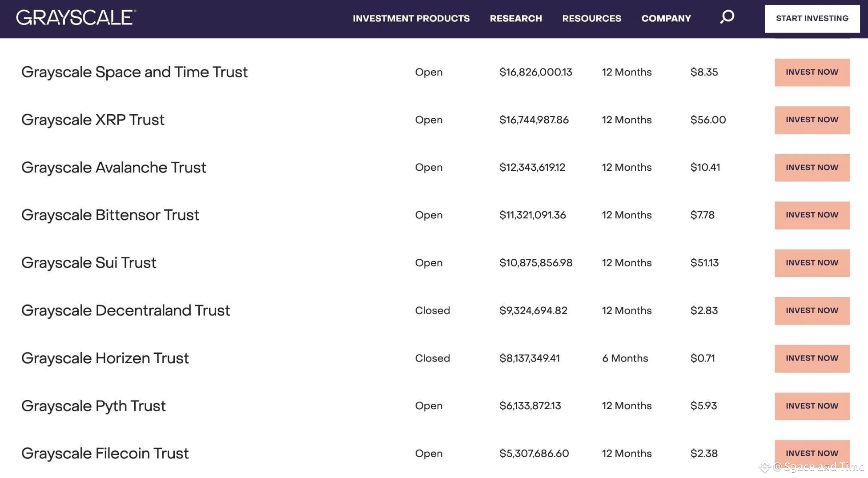868x478 pixels.
Task: Invest now in Pyth Trust
Action: click(812, 406)
